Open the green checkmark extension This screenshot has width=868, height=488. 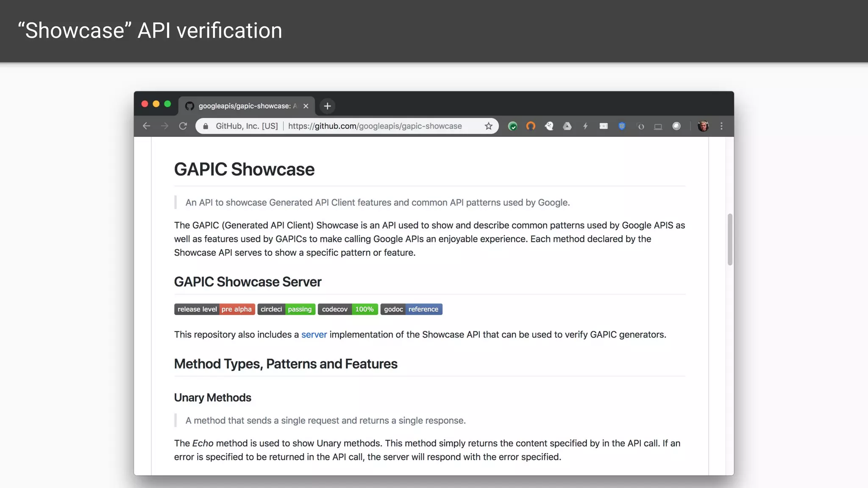pos(512,126)
